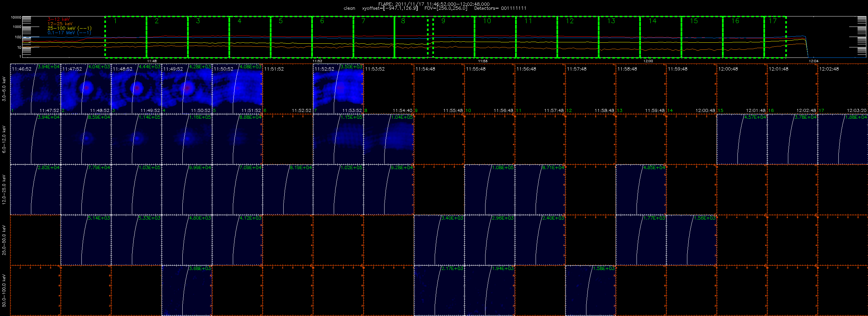Viewport: 868px width, 316px height.
Task: Open the 50-100 keV image with peak 1.58E+03
Action: [x=590, y=290]
